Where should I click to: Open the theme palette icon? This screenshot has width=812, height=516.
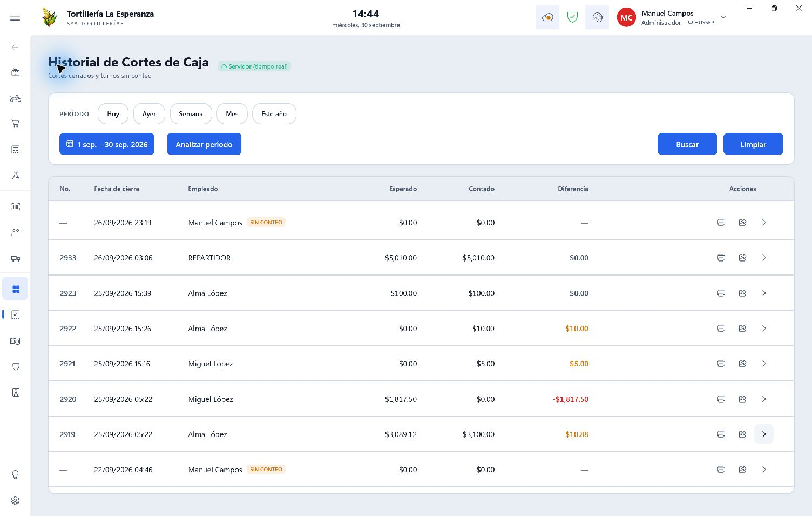coord(597,17)
